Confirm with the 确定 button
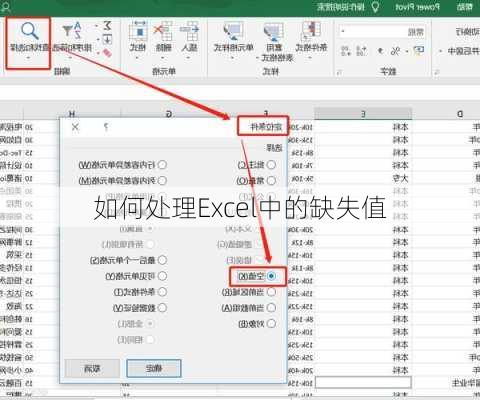480x400 pixels. (154, 368)
